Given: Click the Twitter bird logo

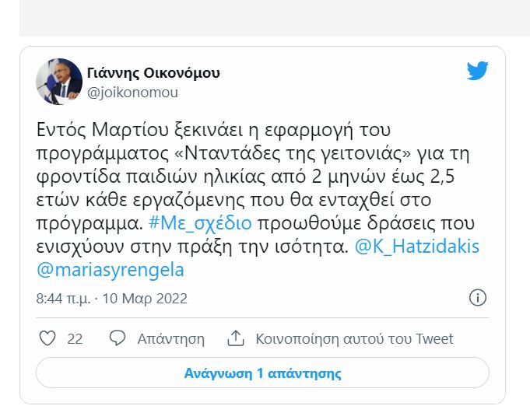Looking at the screenshot, I should point(477,72).
